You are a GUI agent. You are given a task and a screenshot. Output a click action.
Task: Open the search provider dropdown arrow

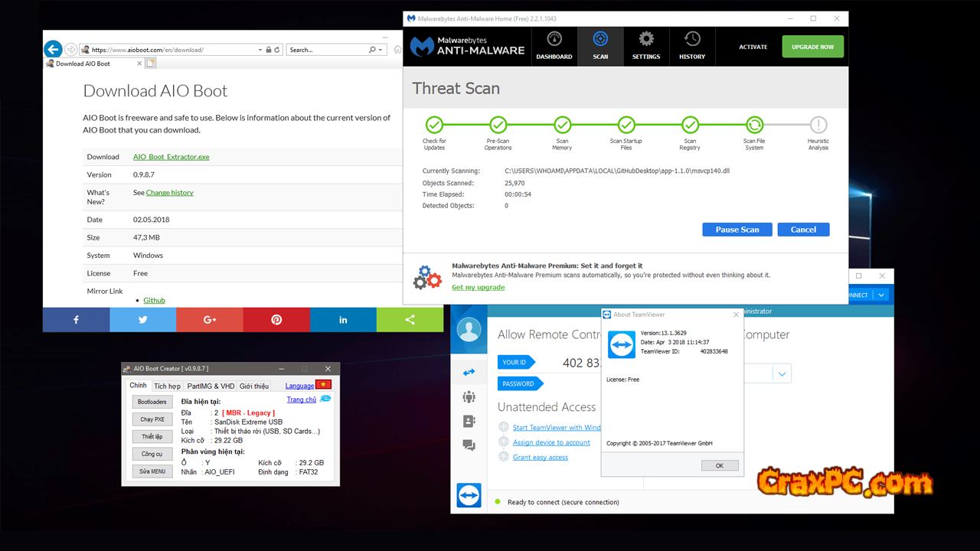point(381,50)
